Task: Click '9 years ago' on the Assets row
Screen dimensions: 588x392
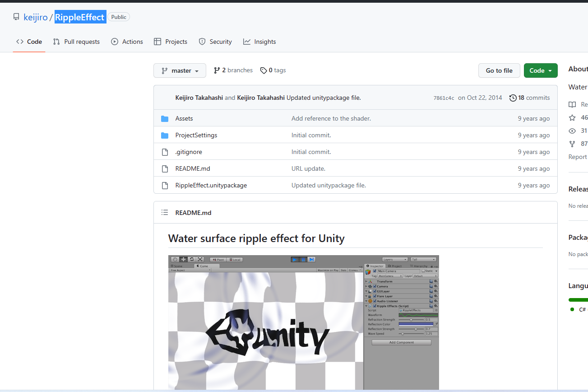Action: (x=534, y=118)
